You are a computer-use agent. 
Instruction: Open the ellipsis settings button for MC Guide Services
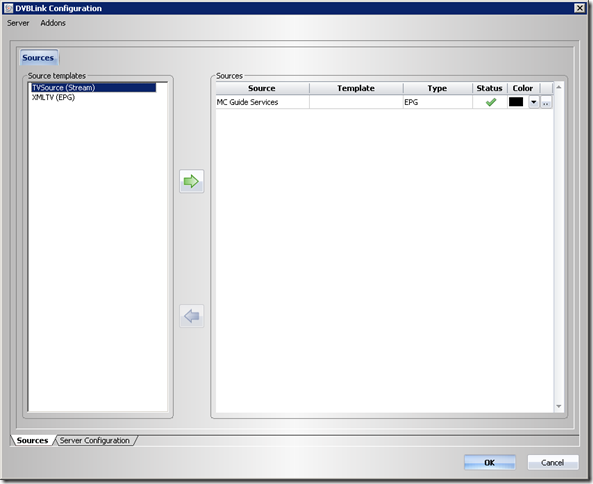[x=546, y=102]
